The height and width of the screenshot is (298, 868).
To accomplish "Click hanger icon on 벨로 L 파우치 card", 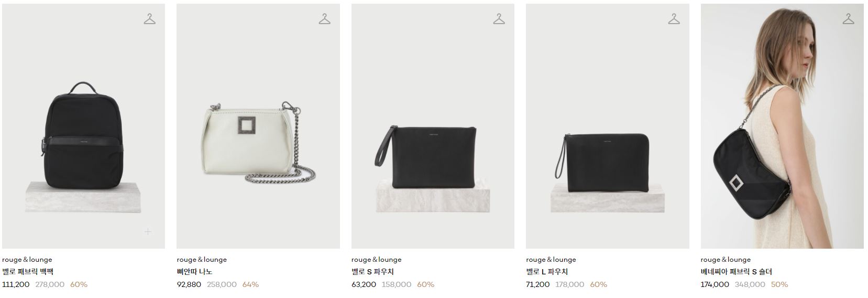I will 674,19.
